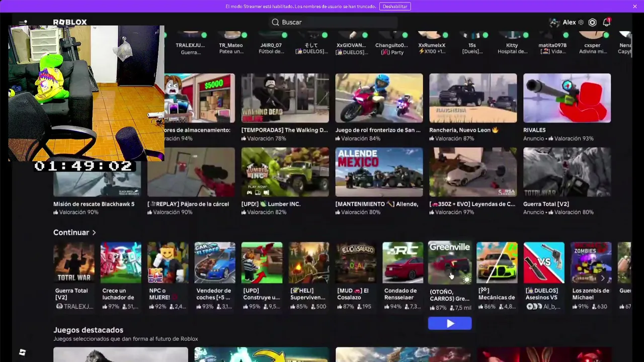Hit the blue play button under Greenville
Screen dimensions: 644x362
450,324
